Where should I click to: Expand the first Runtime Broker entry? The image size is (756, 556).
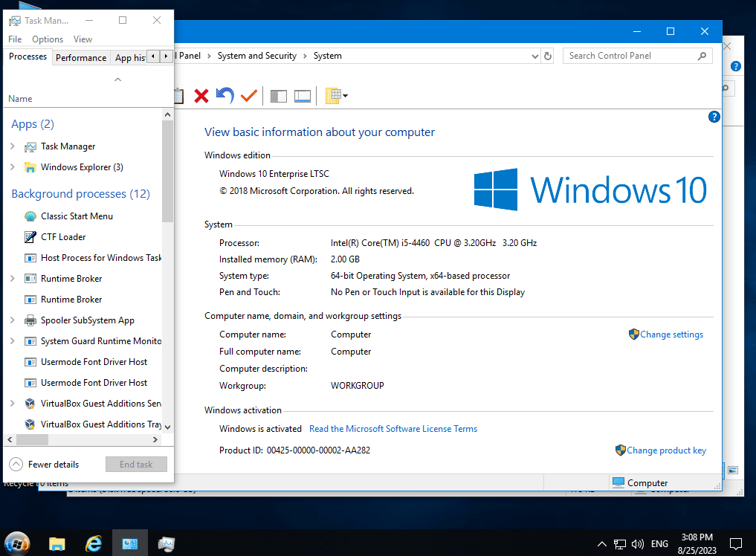[x=13, y=278]
